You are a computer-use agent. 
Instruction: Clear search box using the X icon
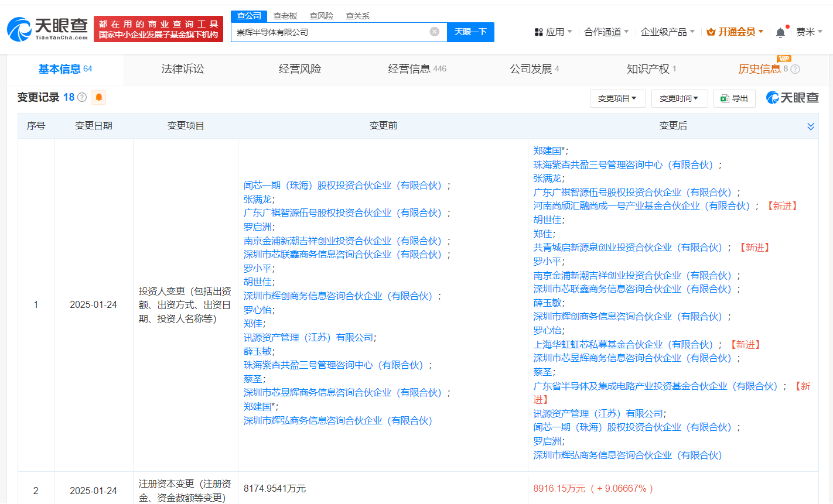[x=433, y=32]
